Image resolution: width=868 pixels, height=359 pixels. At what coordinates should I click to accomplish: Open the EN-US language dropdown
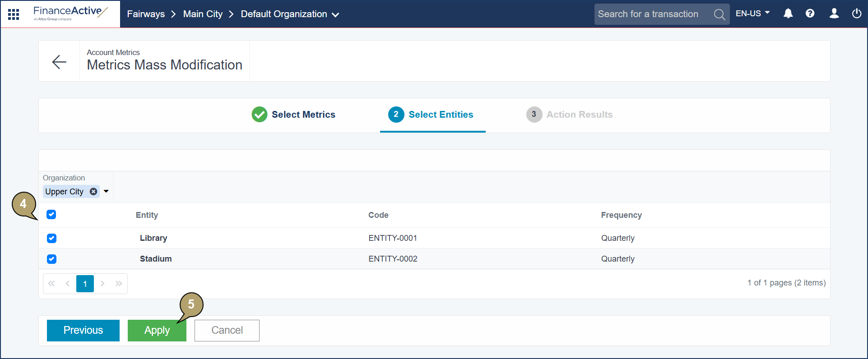(x=752, y=14)
